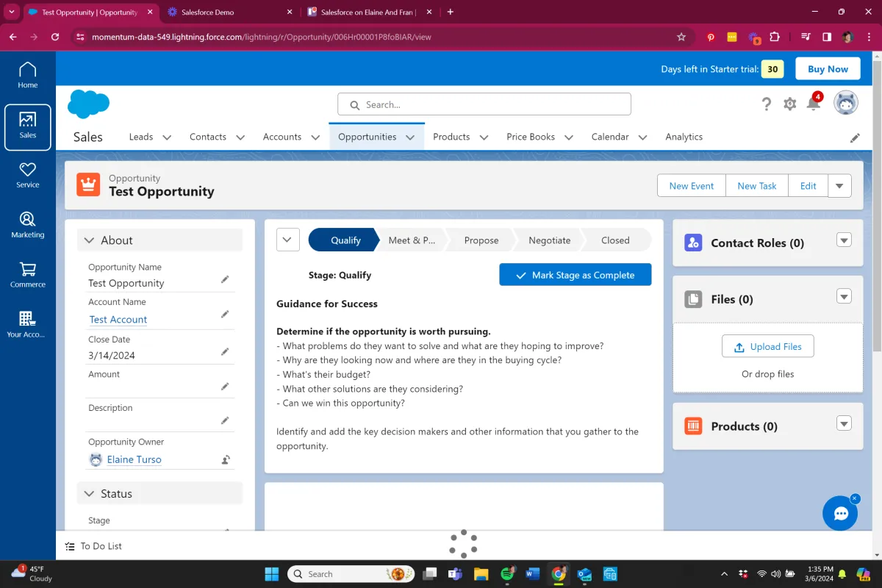Image resolution: width=882 pixels, height=588 pixels.
Task: Open Opportunities tab dropdown chevron
Action: point(410,137)
